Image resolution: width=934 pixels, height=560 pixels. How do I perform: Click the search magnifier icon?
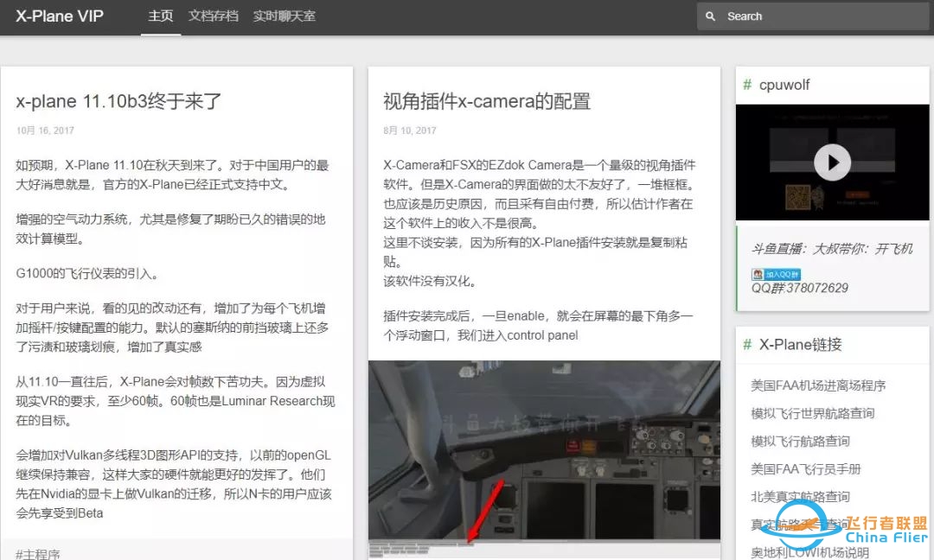click(710, 16)
